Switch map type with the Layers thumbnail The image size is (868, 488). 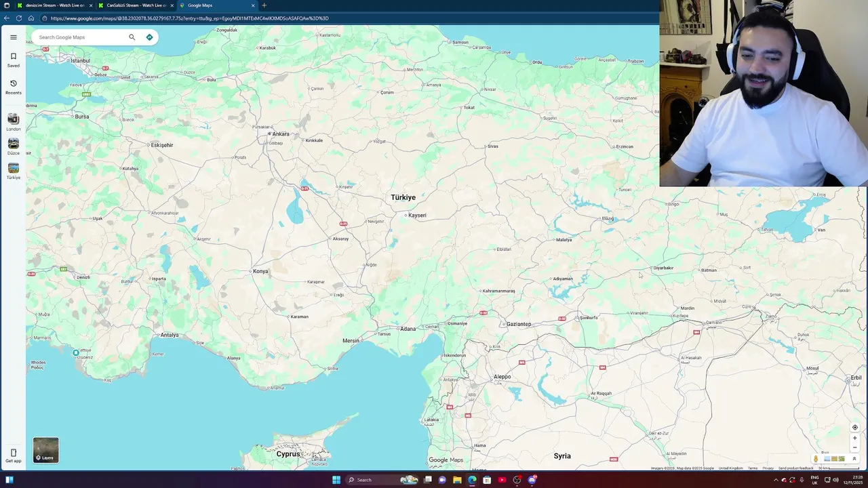click(x=46, y=450)
